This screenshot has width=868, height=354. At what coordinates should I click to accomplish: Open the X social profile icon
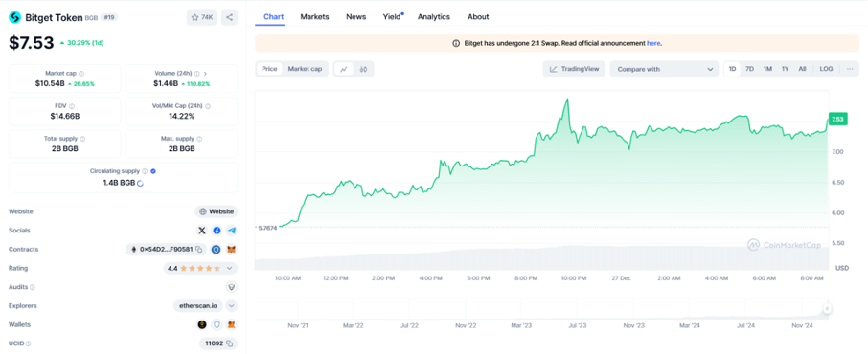(202, 231)
